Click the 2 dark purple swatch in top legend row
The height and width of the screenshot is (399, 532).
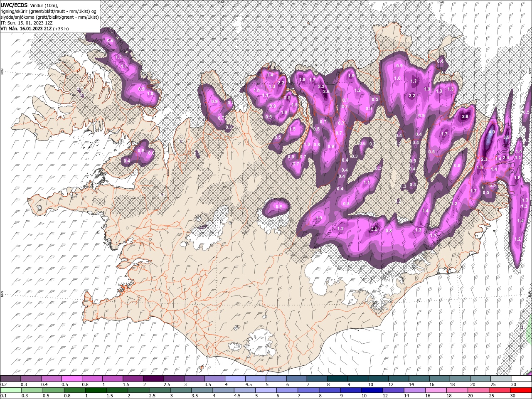[153, 379]
